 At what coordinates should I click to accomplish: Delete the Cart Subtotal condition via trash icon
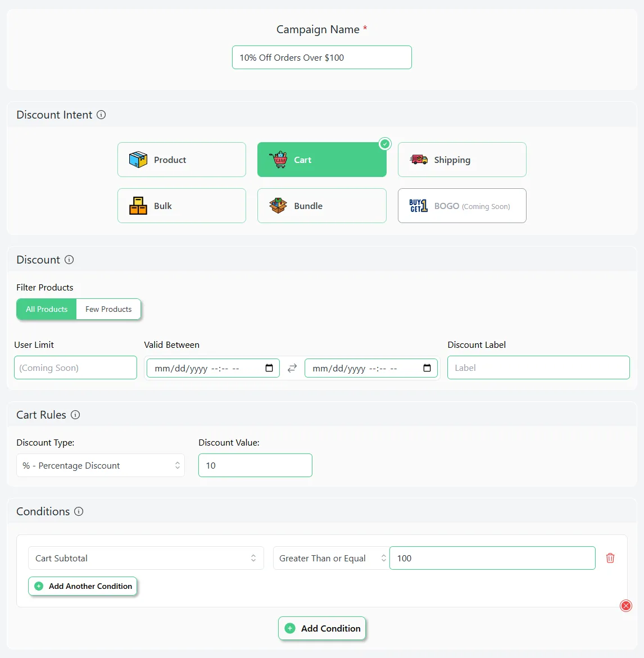pyautogui.click(x=610, y=558)
